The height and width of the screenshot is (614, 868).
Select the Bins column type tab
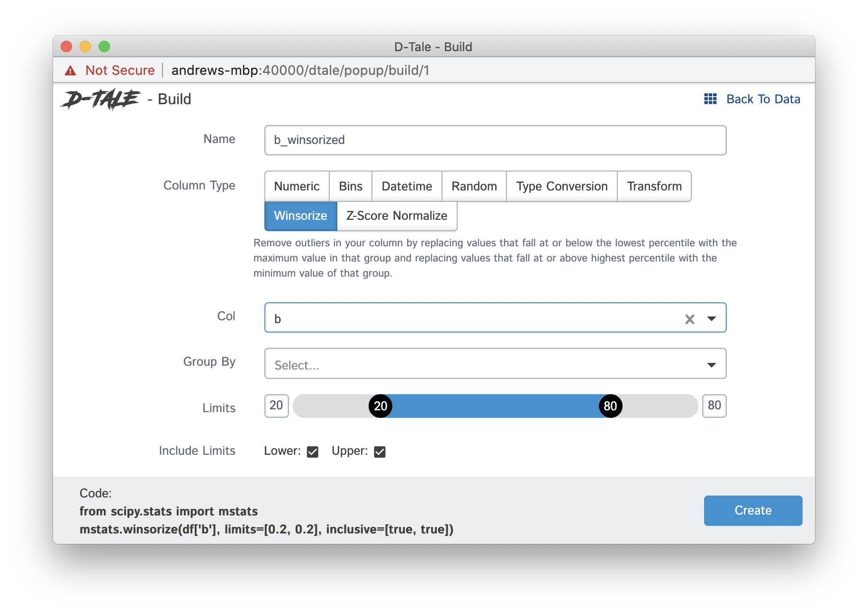click(351, 186)
